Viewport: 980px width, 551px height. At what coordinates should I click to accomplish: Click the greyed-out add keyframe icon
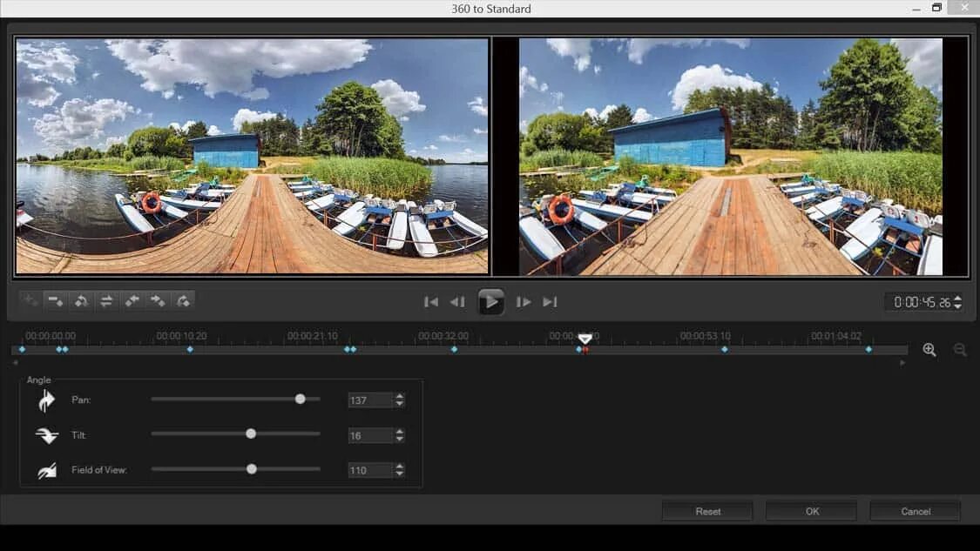click(30, 301)
